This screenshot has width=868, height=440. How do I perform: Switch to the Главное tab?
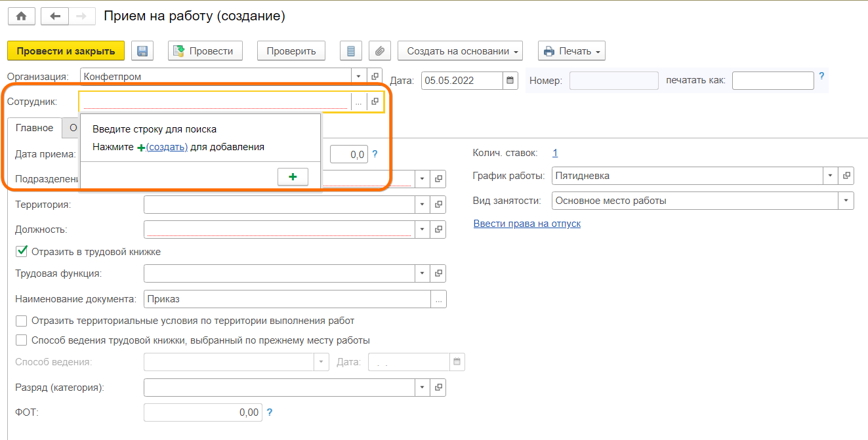(34, 128)
